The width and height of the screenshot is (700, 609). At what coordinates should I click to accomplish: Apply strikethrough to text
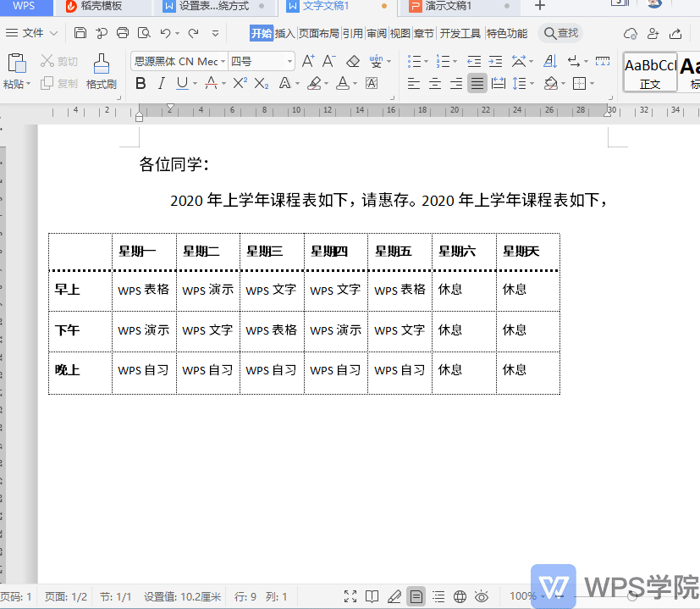[x=211, y=83]
